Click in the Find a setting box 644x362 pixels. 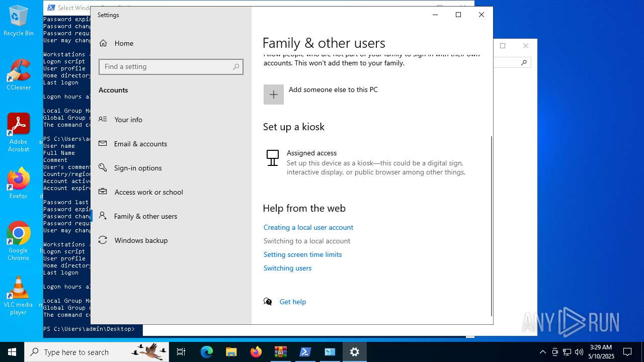[171, 67]
